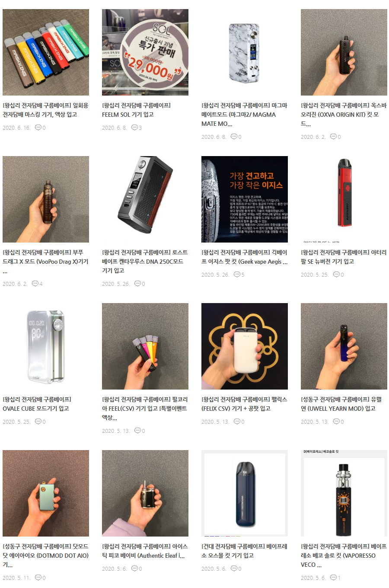
Task: Open FEELM SOL post title link
Action: click(136, 110)
